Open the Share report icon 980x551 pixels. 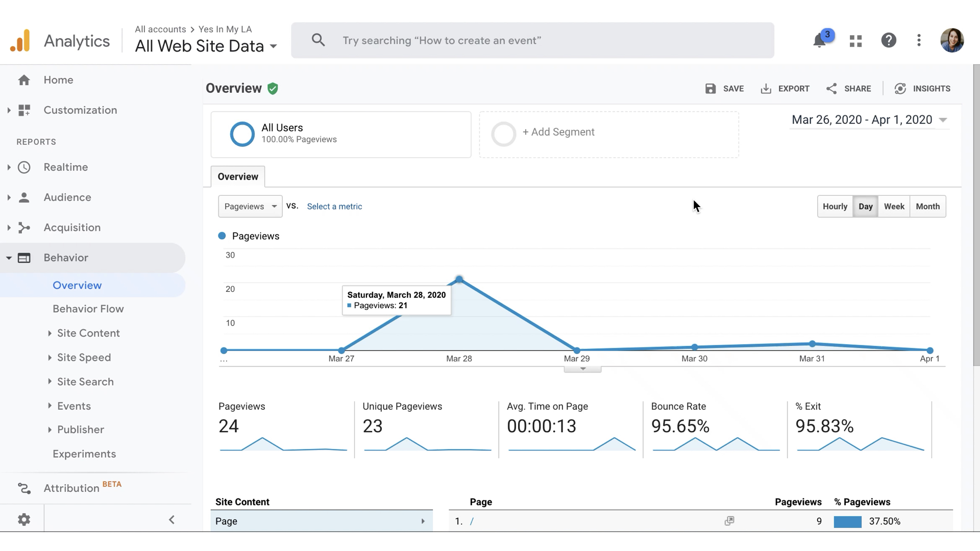(848, 88)
